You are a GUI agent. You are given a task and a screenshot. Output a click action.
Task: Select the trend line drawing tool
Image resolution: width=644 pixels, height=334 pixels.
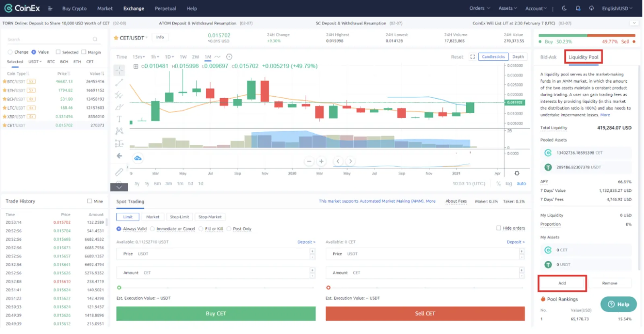(119, 83)
